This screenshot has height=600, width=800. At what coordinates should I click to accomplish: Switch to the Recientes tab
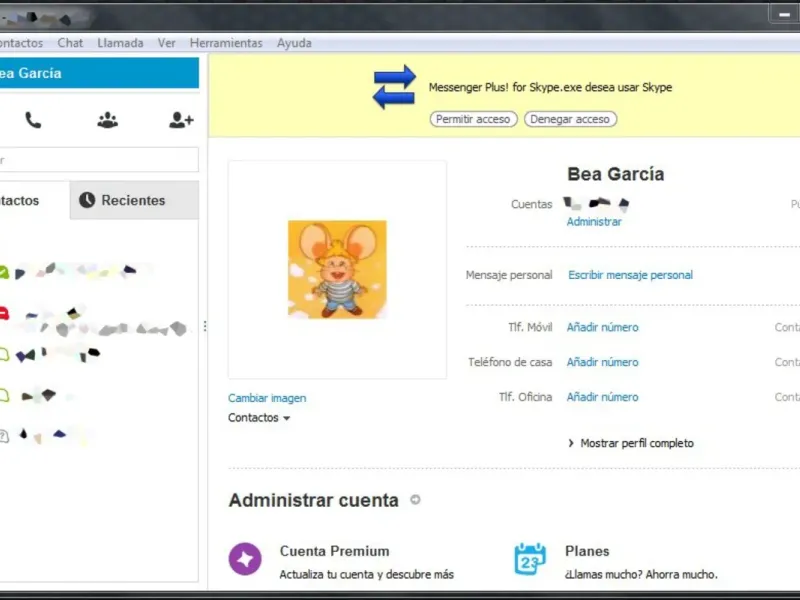pyautogui.click(x=134, y=200)
